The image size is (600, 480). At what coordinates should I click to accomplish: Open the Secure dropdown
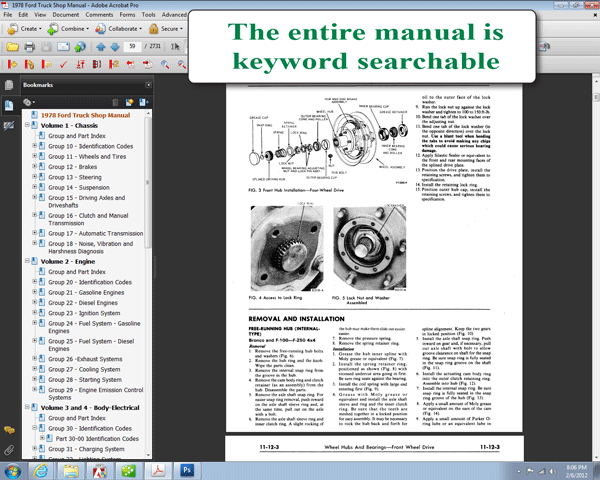click(166, 29)
